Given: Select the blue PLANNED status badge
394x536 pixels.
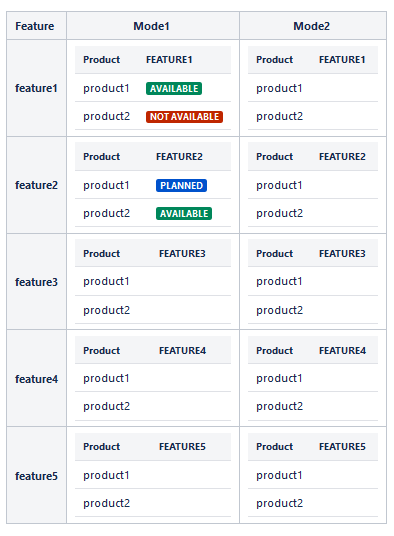Looking at the screenshot, I should [x=181, y=186].
